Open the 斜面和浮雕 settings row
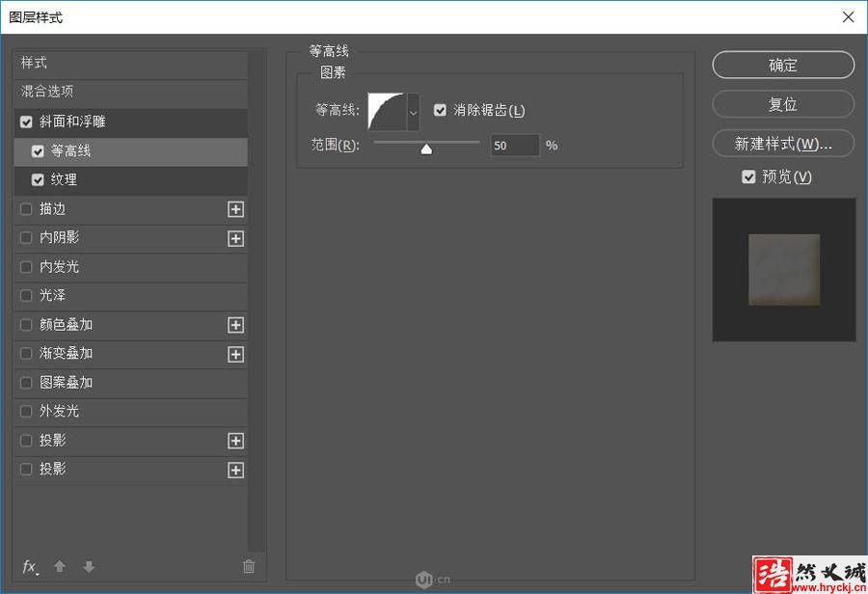This screenshot has width=868, height=594. (130, 121)
